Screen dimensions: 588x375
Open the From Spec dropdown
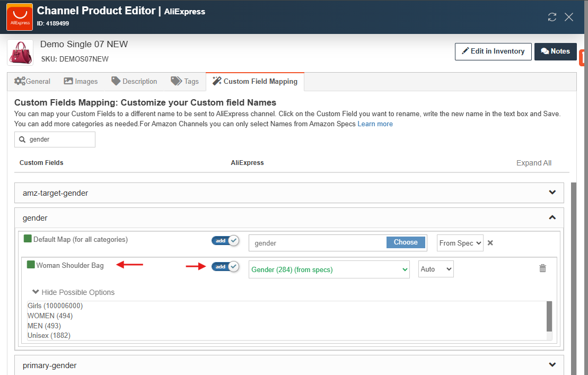460,243
